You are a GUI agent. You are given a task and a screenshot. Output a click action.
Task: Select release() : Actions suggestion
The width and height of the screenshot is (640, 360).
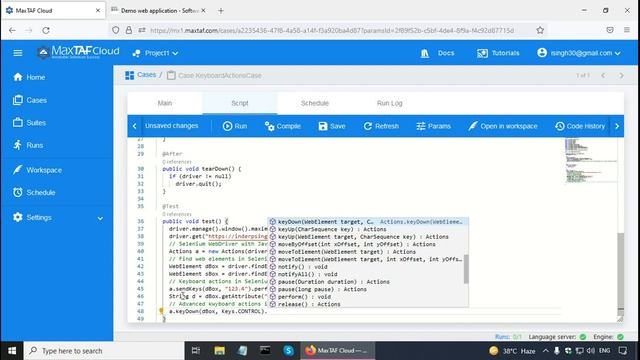(x=368, y=304)
